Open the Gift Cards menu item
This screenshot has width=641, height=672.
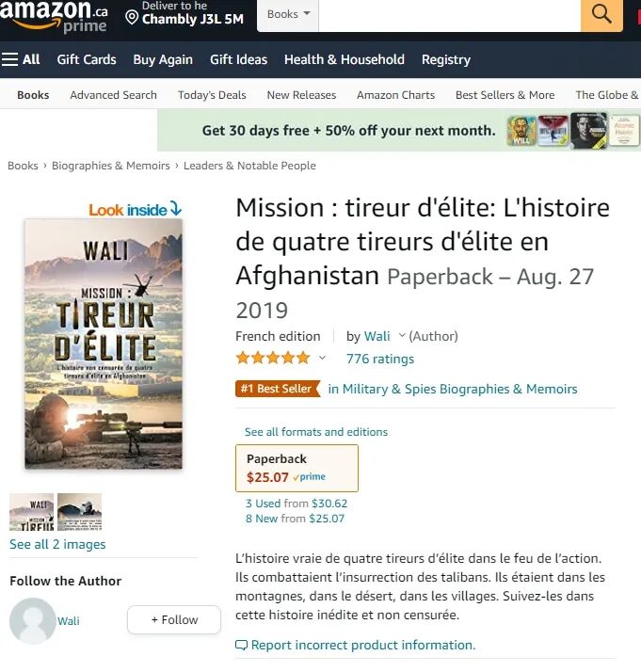point(87,59)
